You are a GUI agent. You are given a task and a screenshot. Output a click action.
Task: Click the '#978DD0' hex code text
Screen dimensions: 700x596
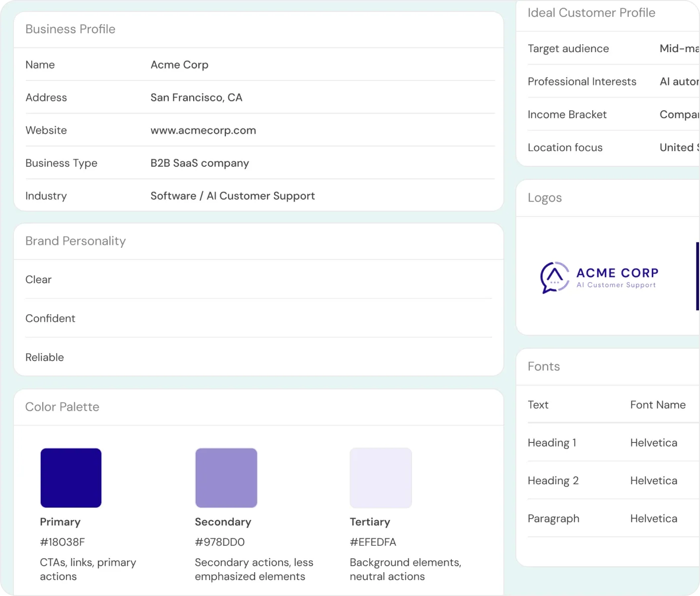[220, 542]
